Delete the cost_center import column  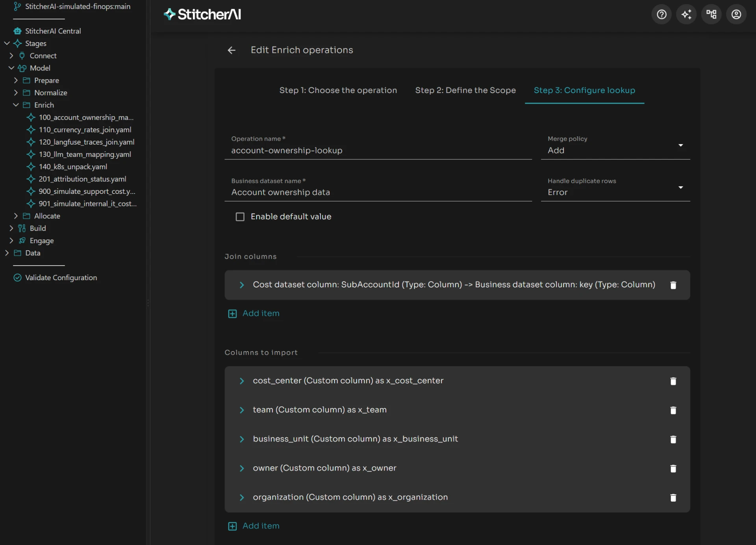(673, 381)
